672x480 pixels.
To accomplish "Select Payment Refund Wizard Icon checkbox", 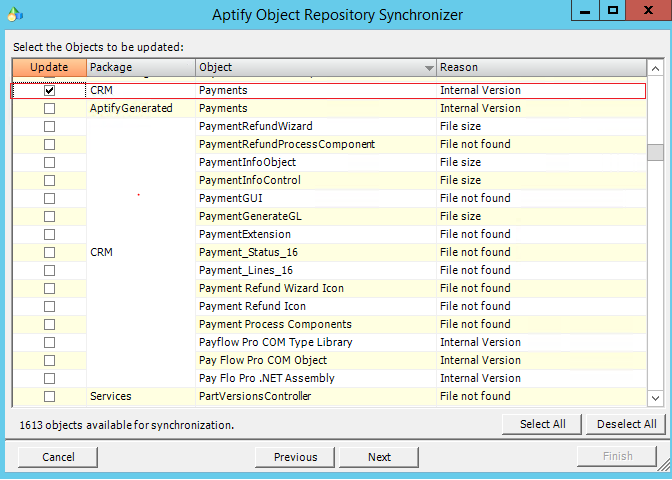I will click(49, 288).
